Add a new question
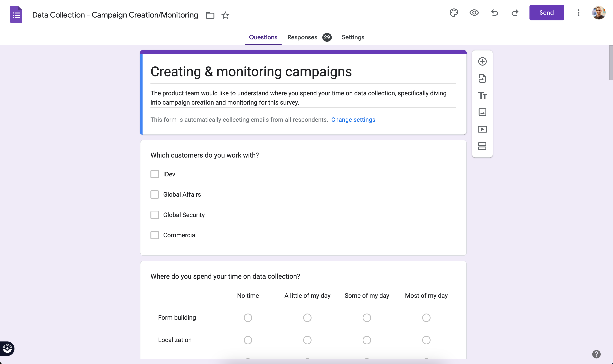Screen dimensions: 613x364 [x=482, y=61]
